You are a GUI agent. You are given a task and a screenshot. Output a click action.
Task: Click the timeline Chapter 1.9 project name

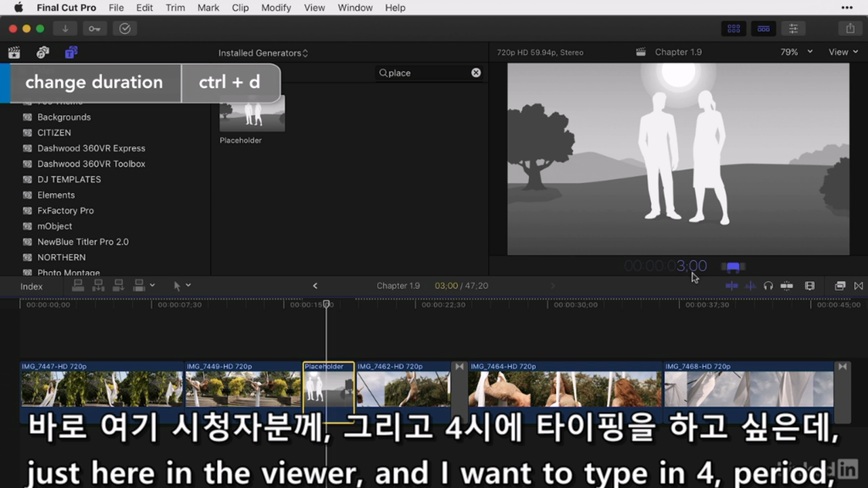pyautogui.click(x=398, y=286)
